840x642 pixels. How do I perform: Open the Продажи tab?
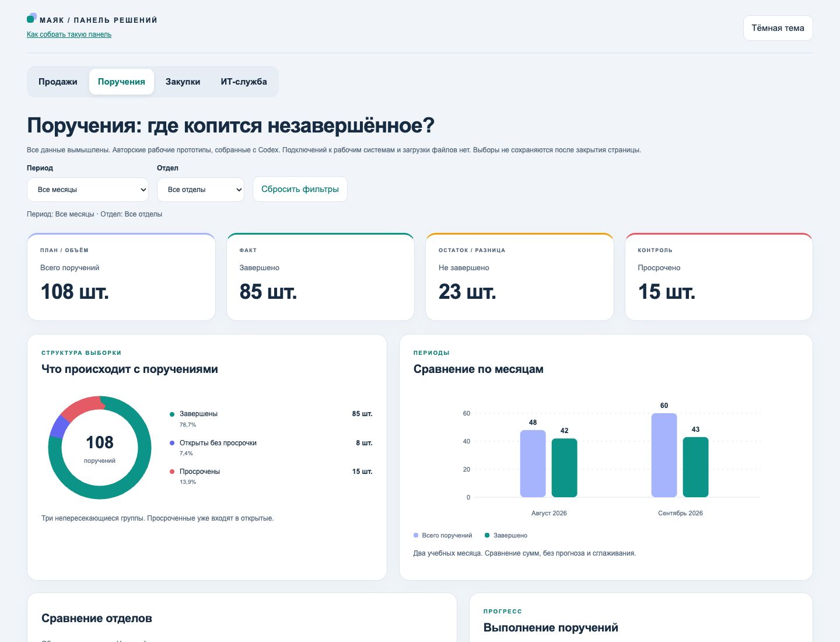point(58,82)
